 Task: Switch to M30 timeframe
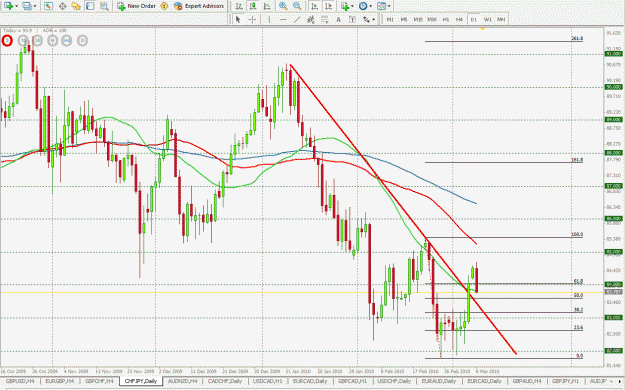[x=432, y=19]
